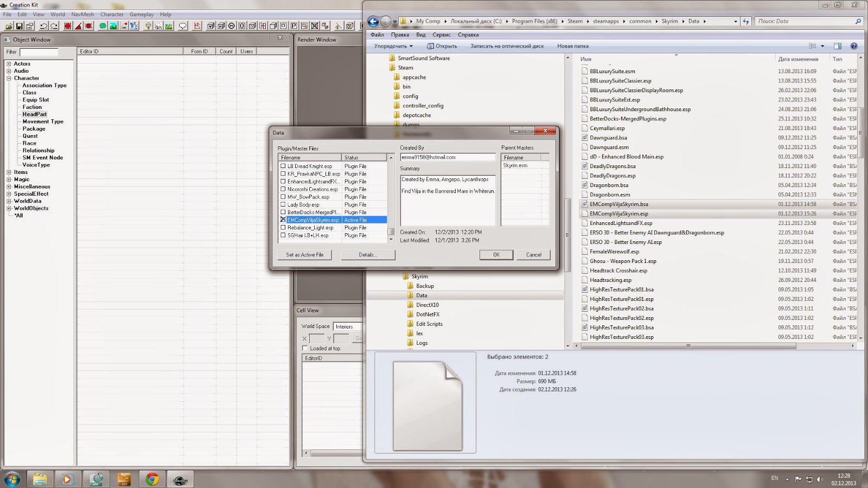
Task: Select the Undo toolbar icon
Action: (43, 25)
